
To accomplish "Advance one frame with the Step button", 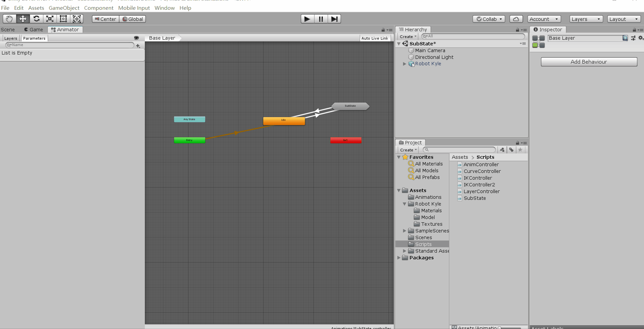I will tap(334, 19).
